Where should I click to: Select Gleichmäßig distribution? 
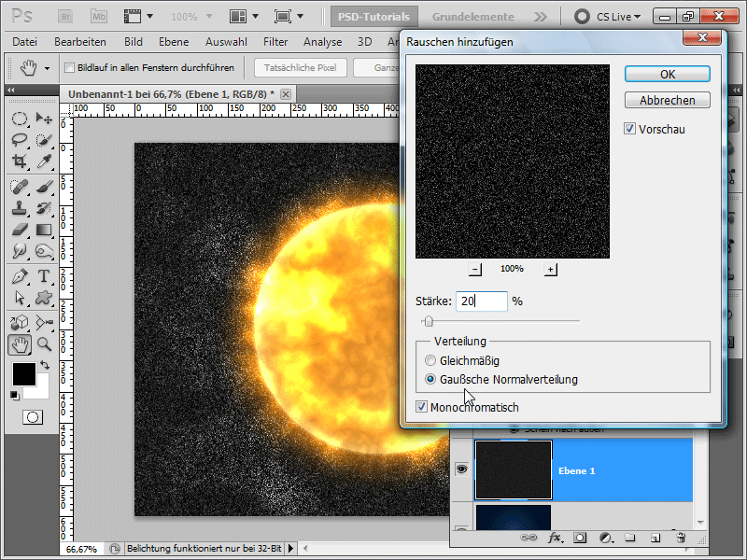tap(430, 360)
